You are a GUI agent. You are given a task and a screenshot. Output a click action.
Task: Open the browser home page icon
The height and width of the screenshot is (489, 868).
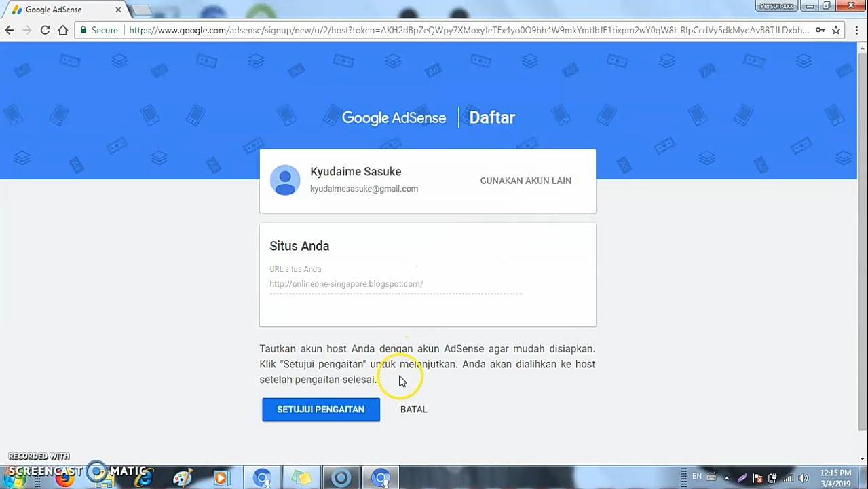click(63, 30)
